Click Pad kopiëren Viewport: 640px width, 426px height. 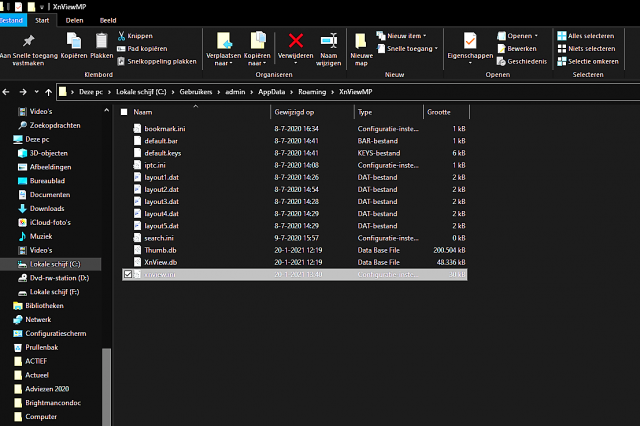[x=142, y=49]
